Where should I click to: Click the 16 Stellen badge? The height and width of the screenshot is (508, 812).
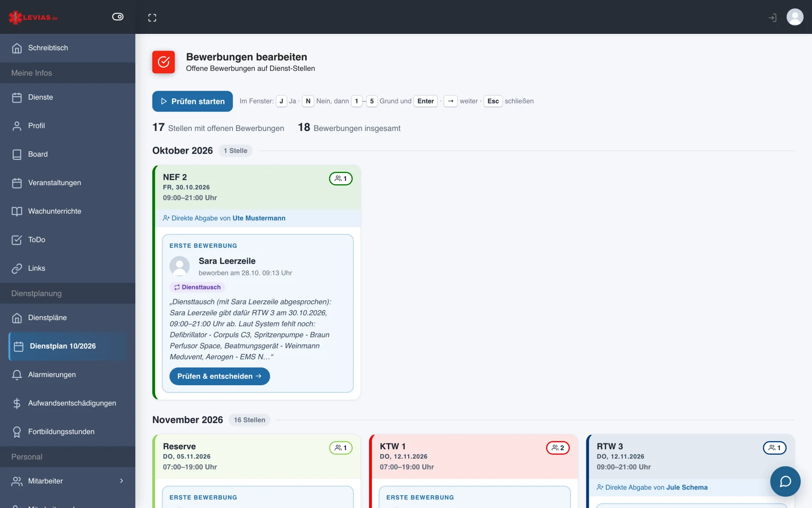click(249, 420)
